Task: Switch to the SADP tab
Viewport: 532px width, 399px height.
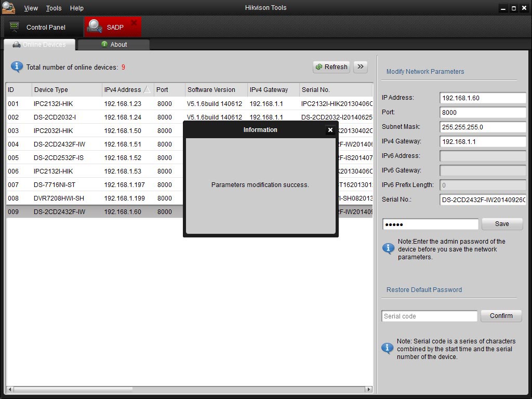Action: (x=113, y=27)
